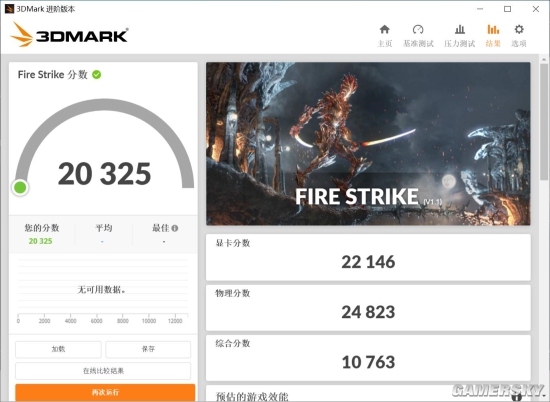Open the 主页 home tab
The height and width of the screenshot is (402, 550).
coord(384,36)
